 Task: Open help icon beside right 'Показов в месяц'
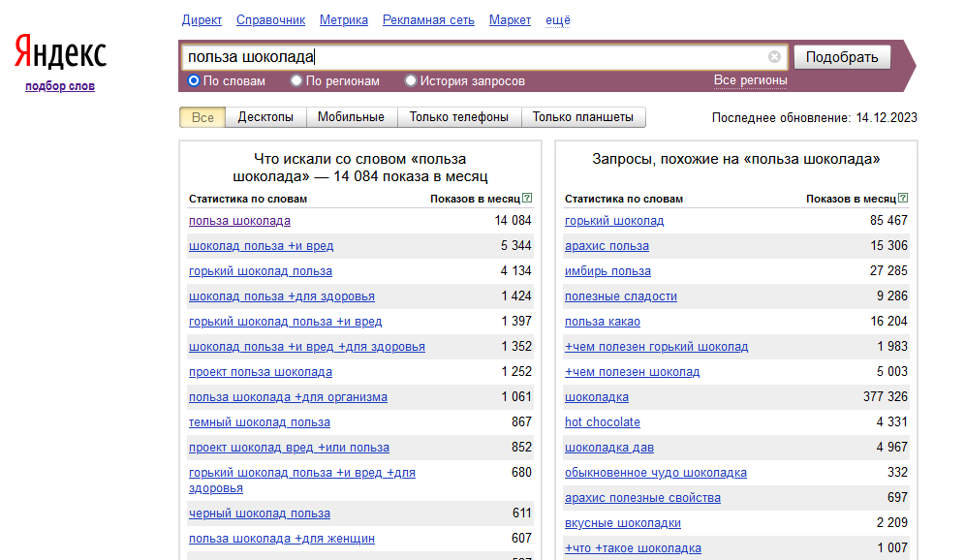coord(903,199)
